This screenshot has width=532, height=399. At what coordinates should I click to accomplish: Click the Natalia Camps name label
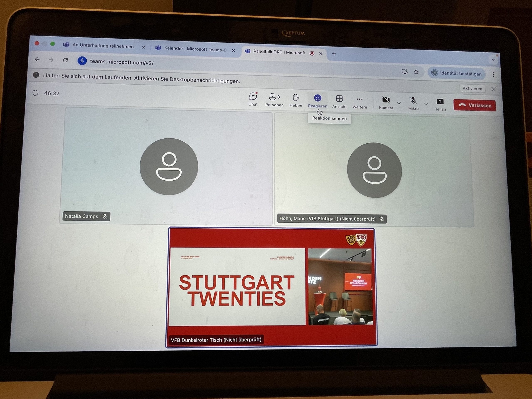coord(81,216)
